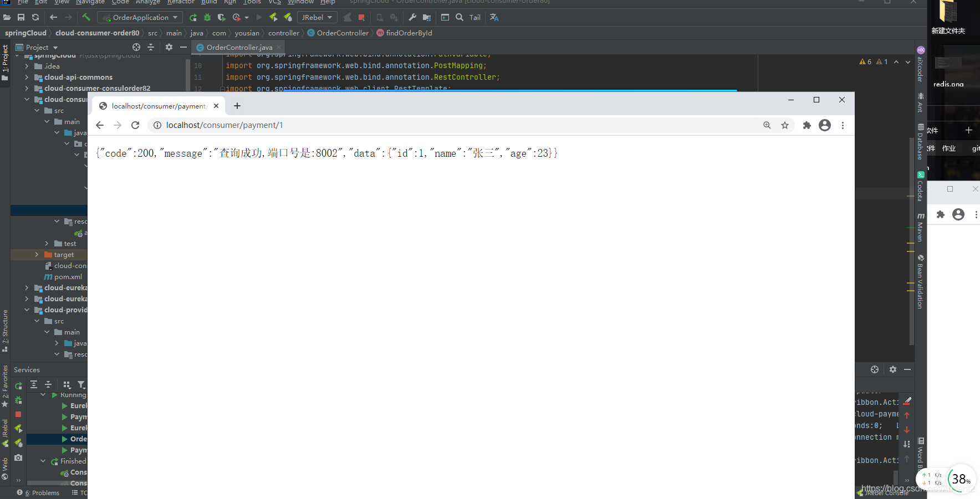This screenshot has width=980, height=499.
Task: Collapse the Running services group
Action: [x=43, y=394]
